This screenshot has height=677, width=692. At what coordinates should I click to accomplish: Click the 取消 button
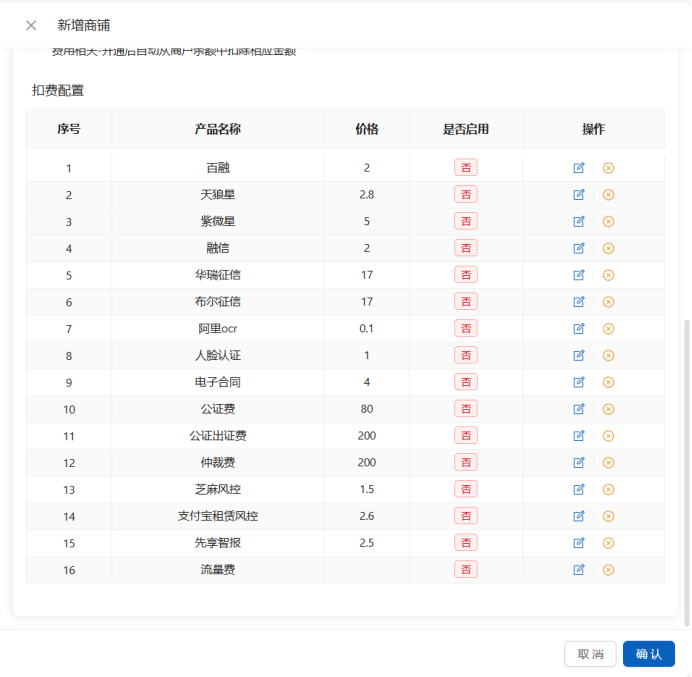[x=590, y=654]
